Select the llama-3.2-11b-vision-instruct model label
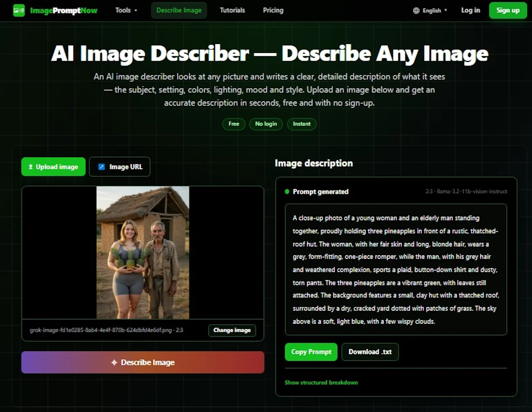The image size is (532, 412). coord(472,191)
